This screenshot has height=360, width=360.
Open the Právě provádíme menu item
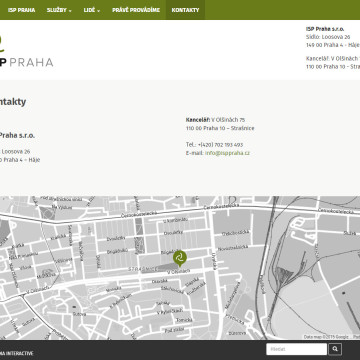coord(136,10)
